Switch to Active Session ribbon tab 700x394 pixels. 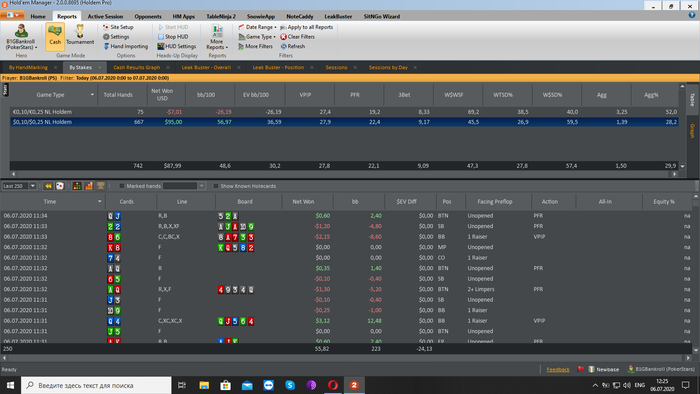click(105, 17)
